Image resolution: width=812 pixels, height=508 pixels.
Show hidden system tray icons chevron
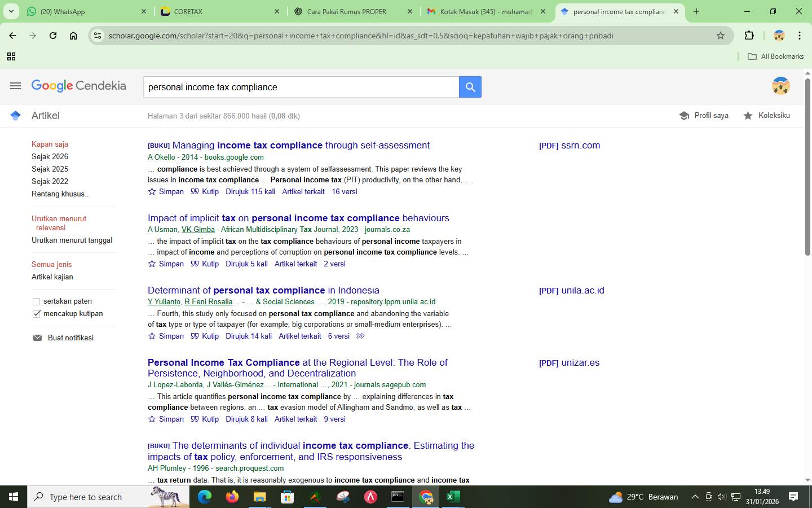coord(695,497)
